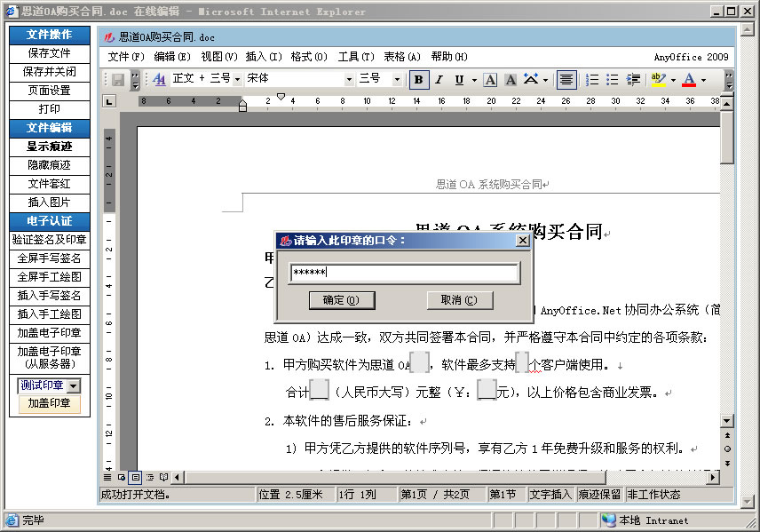Click 插入手工绘图 in sidebar
The height and width of the screenshot is (532, 760).
point(50,314)
